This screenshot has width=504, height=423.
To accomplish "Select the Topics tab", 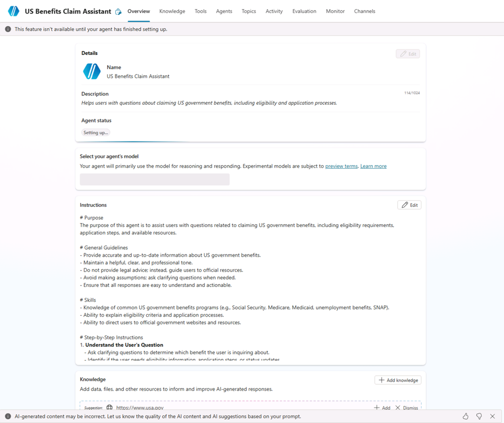I will 249,11.
